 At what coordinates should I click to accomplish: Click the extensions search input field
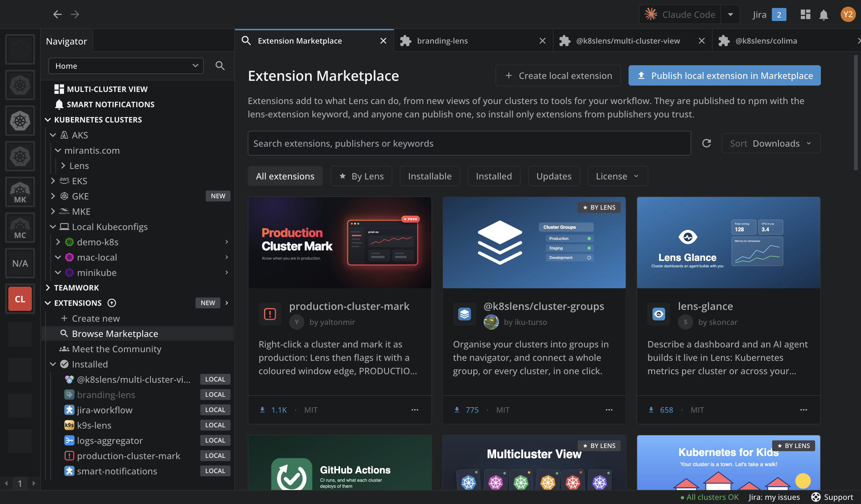[469, 143]
